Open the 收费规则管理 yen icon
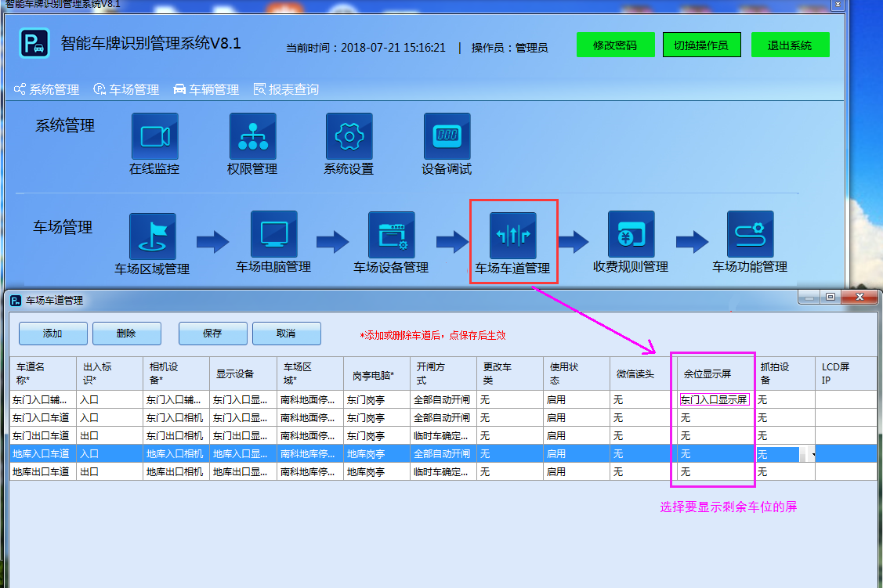 pyautogui.click(x=631, y=235)
